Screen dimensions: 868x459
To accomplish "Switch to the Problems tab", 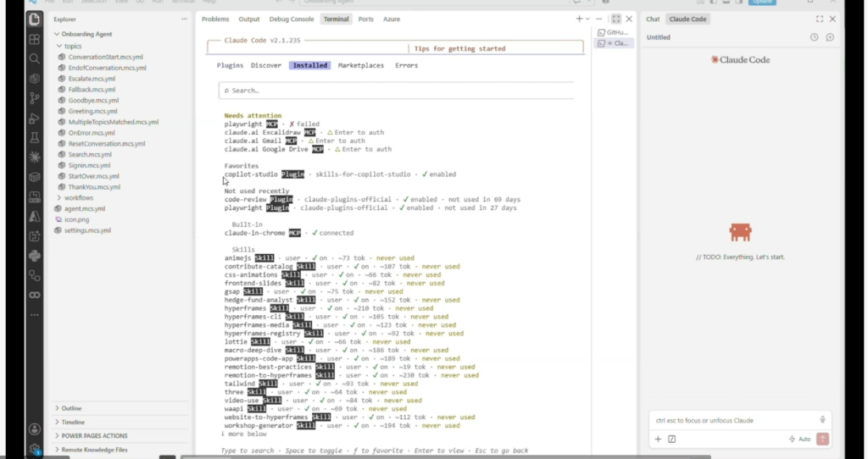I will point(215,19).
